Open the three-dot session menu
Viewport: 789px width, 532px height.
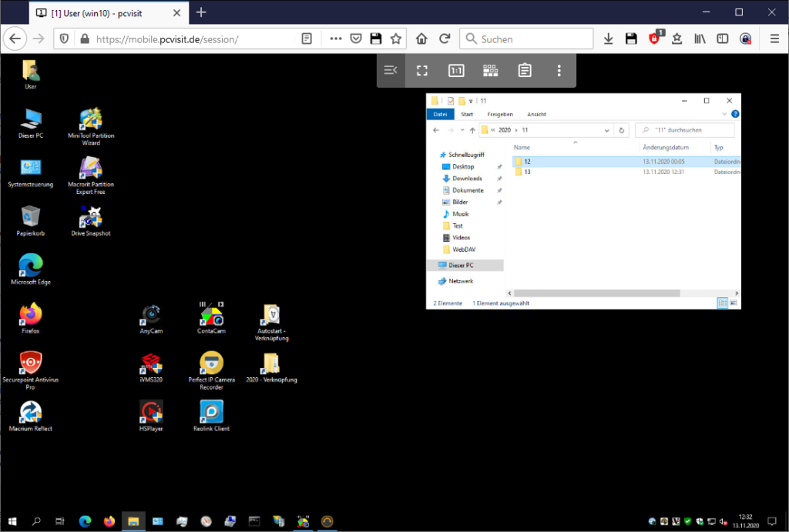tap(559, 70)
